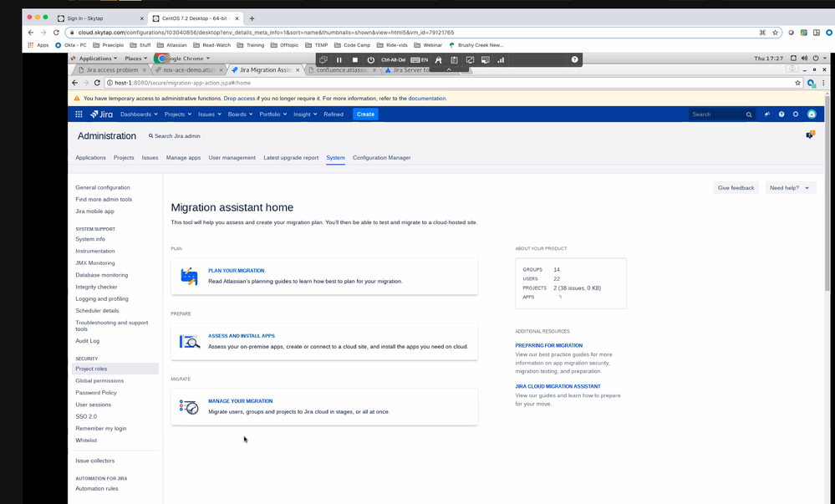Image resolution: width=835 pixels, height=504 pixels.
Task: Click the CentOS volume speaker icon
Action: [804, 58]
